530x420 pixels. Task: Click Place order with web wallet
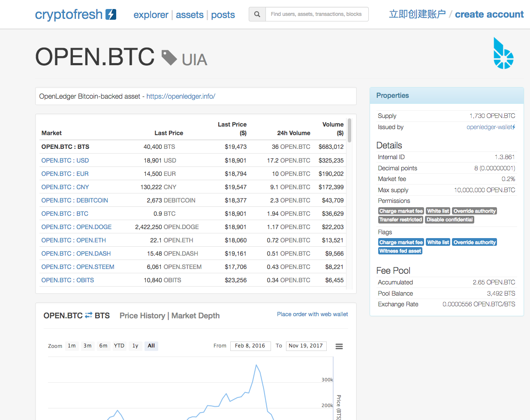312,314
